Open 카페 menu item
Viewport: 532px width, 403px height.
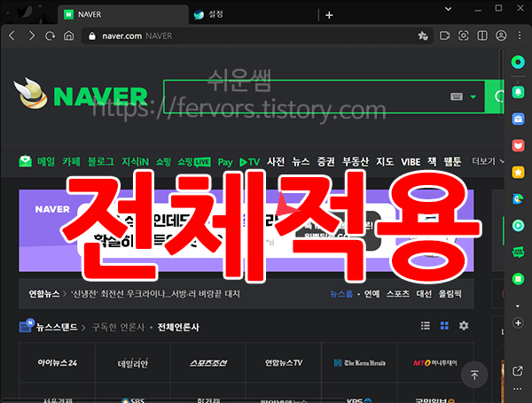point(71,162)
